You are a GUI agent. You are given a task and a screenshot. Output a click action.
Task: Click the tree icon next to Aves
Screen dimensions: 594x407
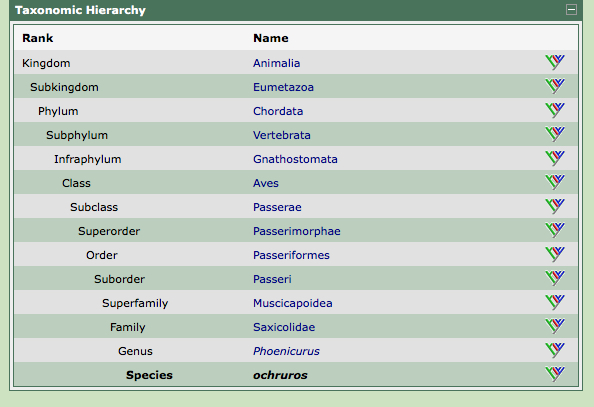tap(555, 182)
